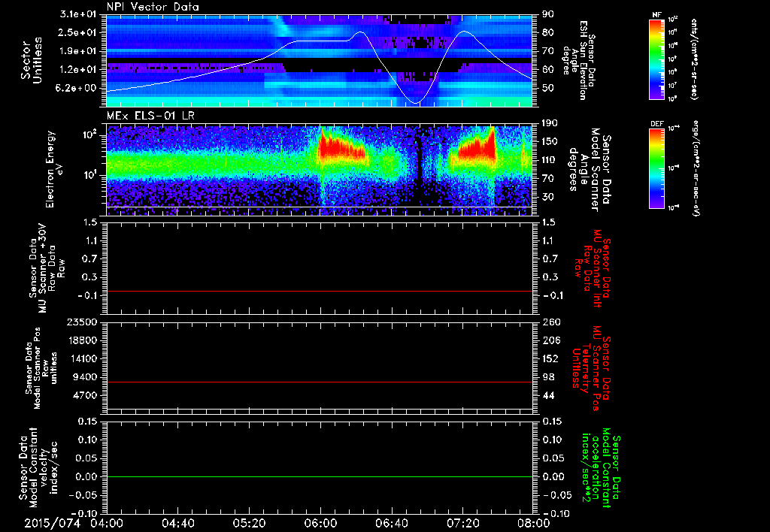Click the 06:00 time tick label
The image size is (770, 532).
320,523
